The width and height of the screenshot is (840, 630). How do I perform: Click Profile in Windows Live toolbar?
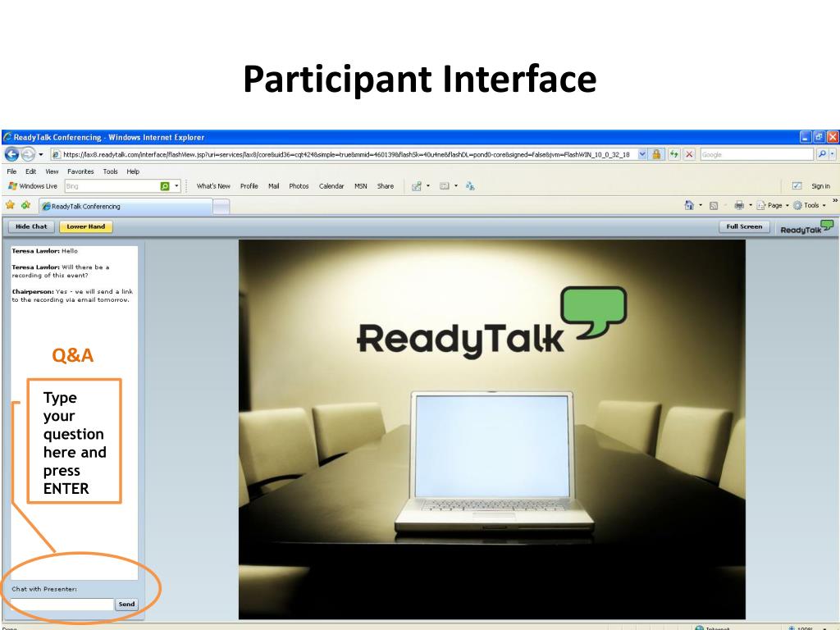point(249,186)
